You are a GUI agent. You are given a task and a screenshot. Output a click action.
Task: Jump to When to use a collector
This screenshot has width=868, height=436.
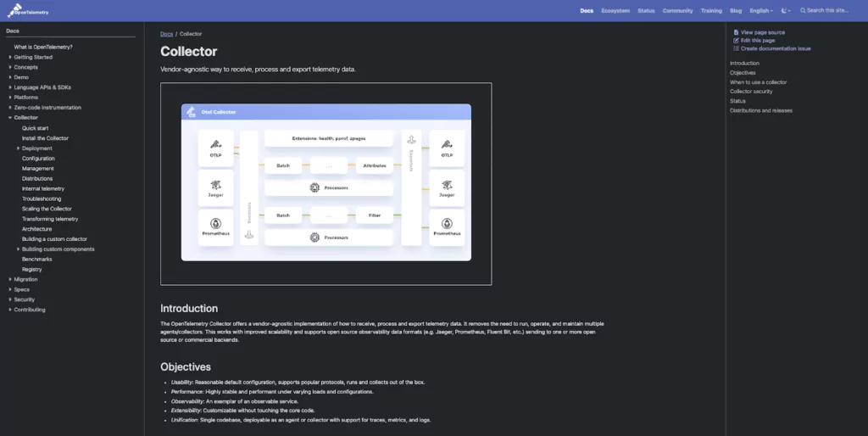pyautogui.click(x=759, y=82)
